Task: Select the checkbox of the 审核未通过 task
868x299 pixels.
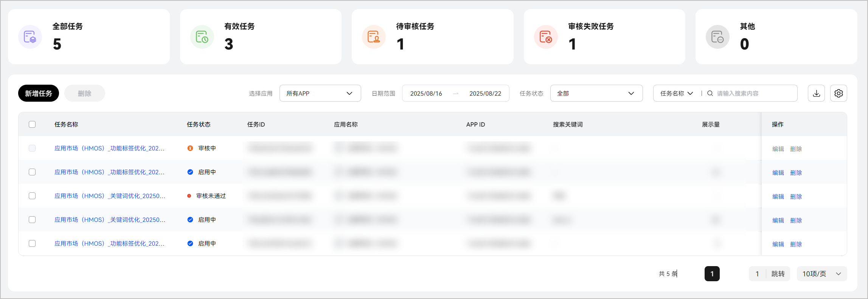Action: 32,196
